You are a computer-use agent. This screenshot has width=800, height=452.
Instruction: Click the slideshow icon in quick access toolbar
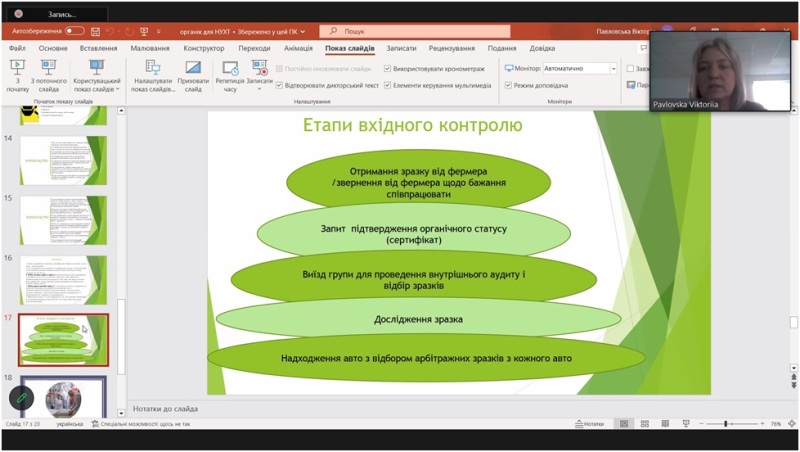click(x=144, y=32)
